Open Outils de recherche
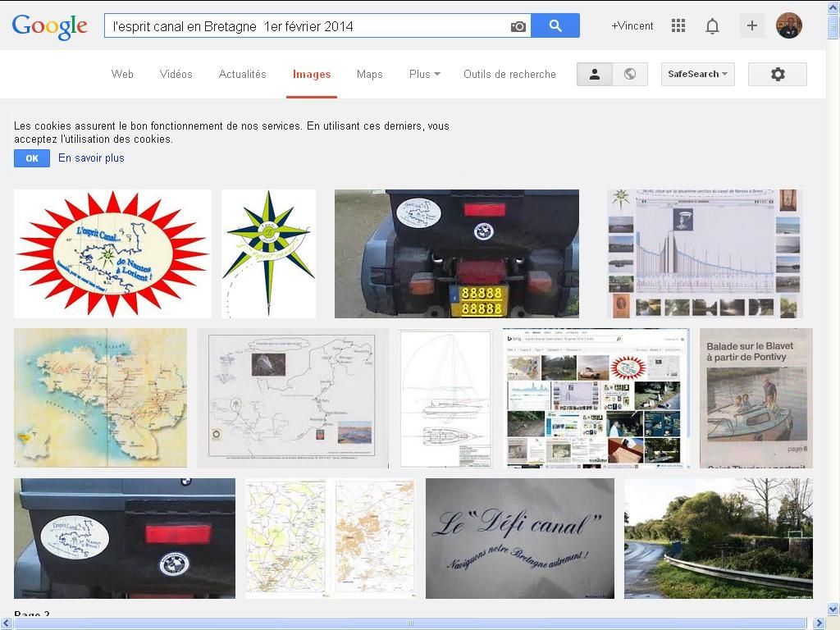The height and width of the screenshot is (630, 840). point(509,74)
